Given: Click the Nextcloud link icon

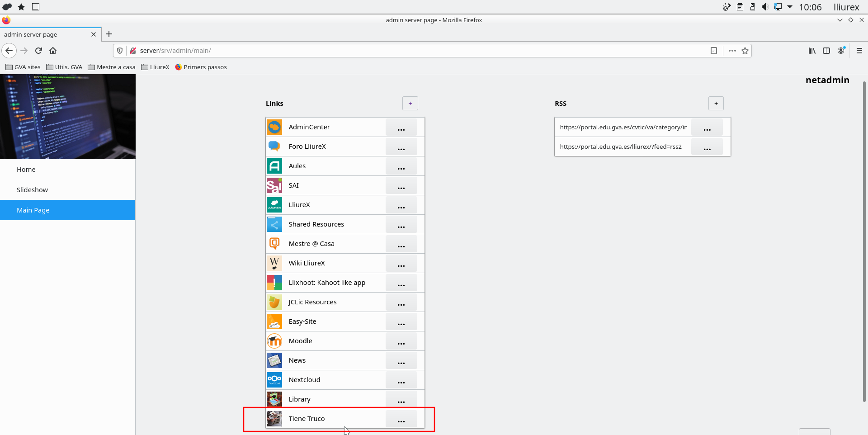Looking at the screenshot, I should pos(274,380).
